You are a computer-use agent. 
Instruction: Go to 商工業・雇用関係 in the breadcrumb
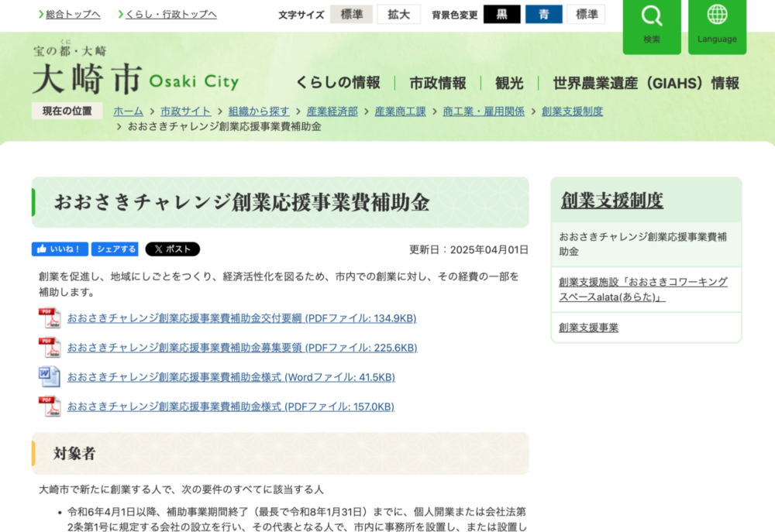tap(484, 112)
